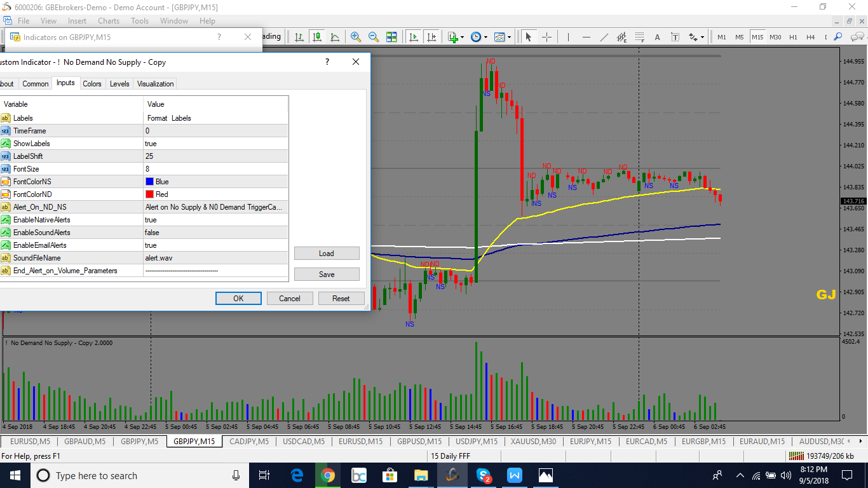Select the bar chart icon
Screen dimensions: 868x488
click(299, 37)
